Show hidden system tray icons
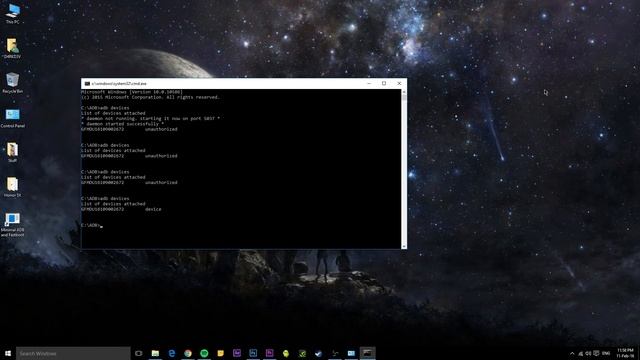The image size is (640, 360). (x=572, y=353)
